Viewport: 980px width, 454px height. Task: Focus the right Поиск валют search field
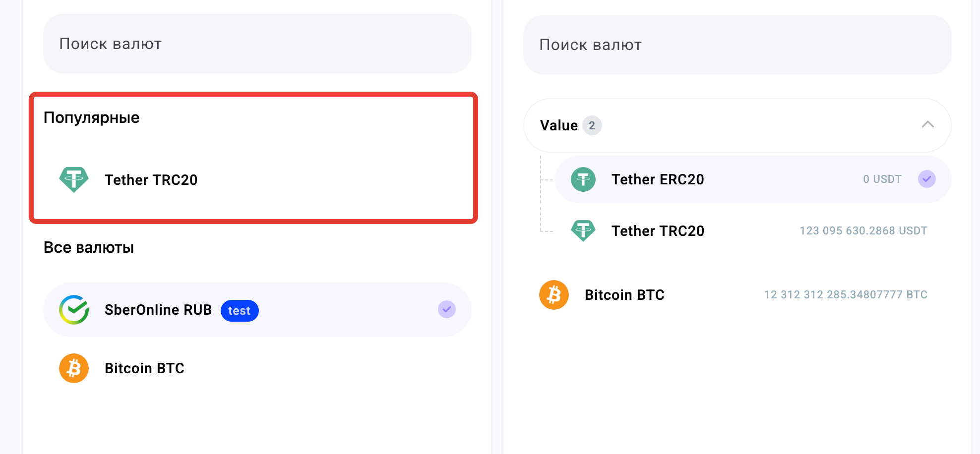[x=737, y=45]
